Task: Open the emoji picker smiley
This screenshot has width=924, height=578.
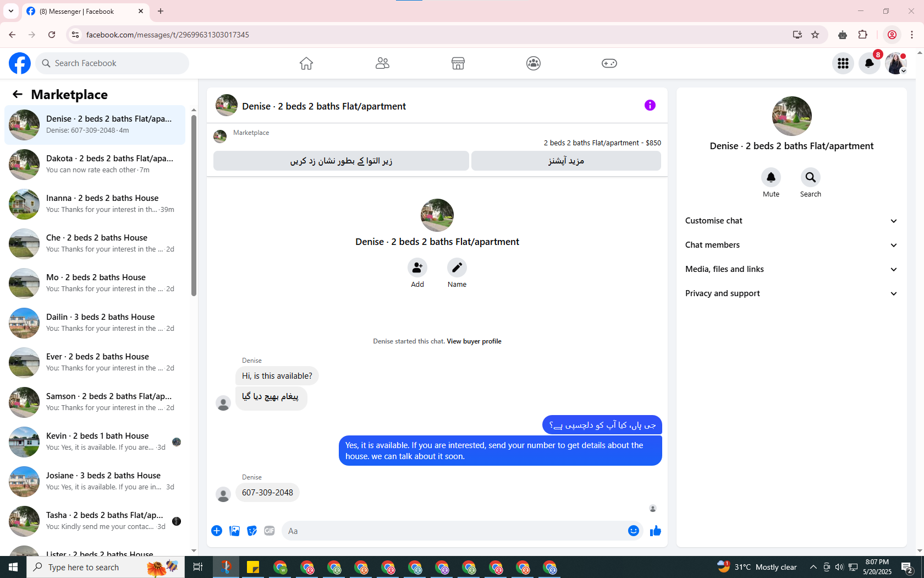Action: click(634, 531)
